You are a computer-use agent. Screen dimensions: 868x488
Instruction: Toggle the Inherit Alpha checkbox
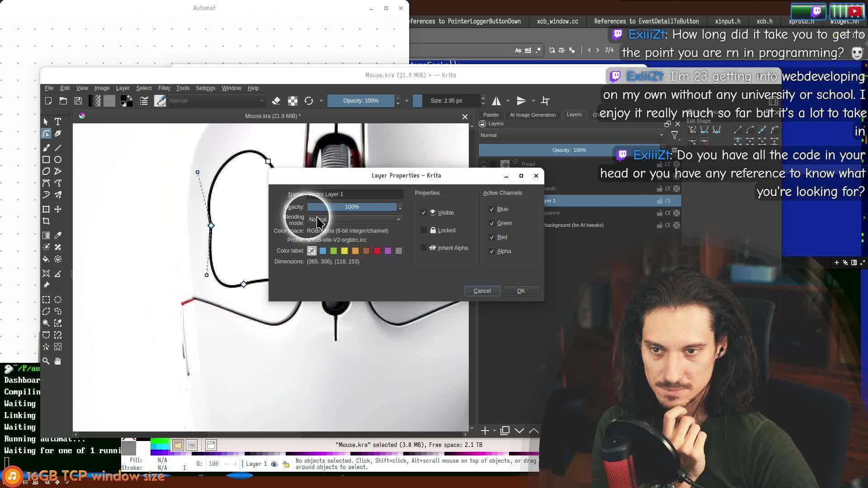(424, 248)
